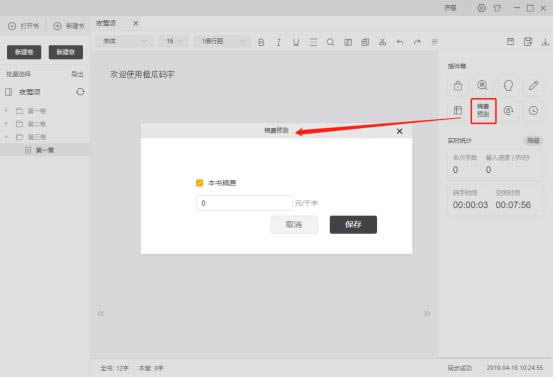Screen dimensions: 554x378
Task: Close the 稿费预测 dialog
Action: [400, 131]
